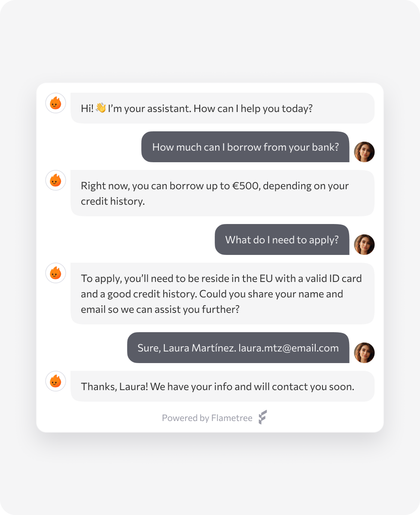Screen dimensions: 420x515
Task: Click the 'To apply, you'll need' message bubble
Action: pyautogui.click(x=222, y=294)
